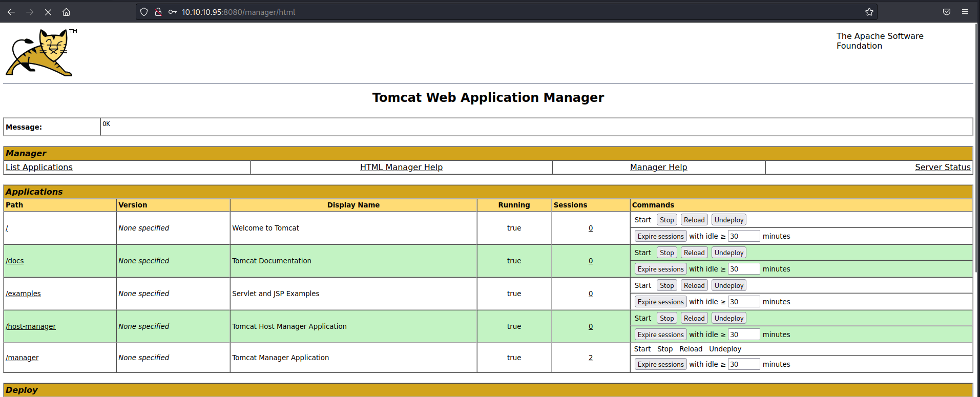Reload the root Welcome to Tomcat app
980x397 pixels.
click(x=694, y=220)
